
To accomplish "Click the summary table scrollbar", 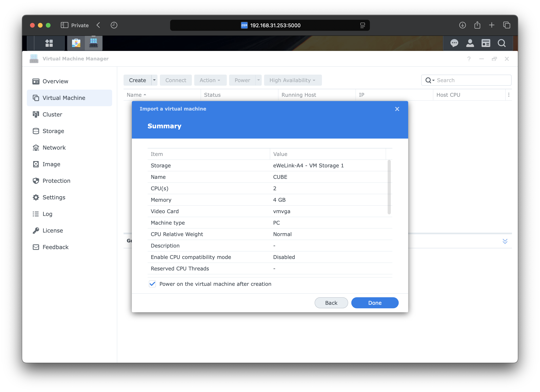I will pos(389,187).
